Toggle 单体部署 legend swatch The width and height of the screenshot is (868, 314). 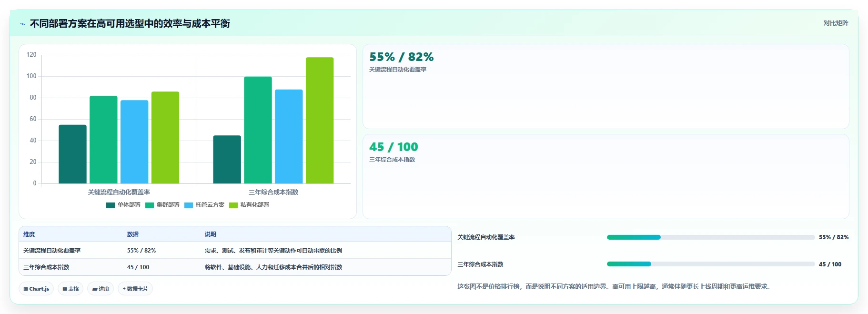[111, 205]
